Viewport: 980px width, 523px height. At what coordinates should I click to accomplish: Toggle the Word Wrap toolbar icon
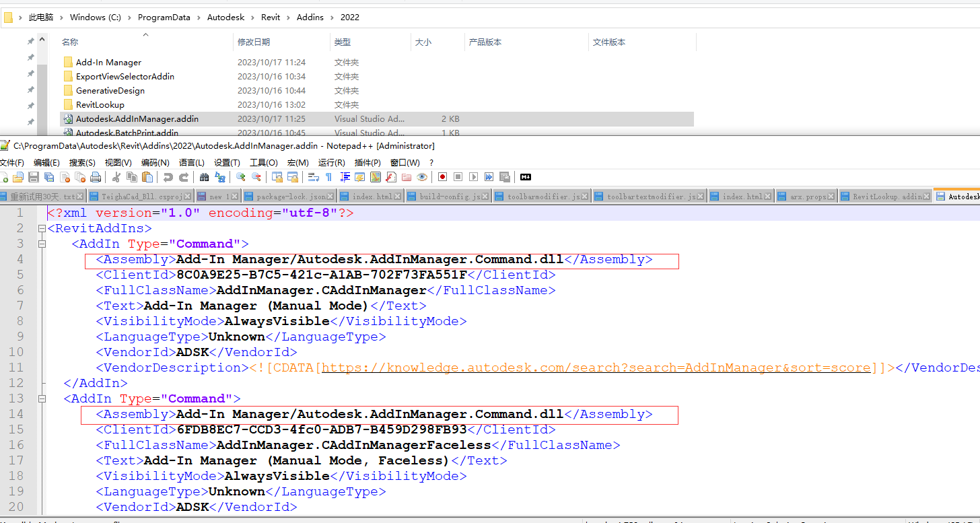(314, 177)
